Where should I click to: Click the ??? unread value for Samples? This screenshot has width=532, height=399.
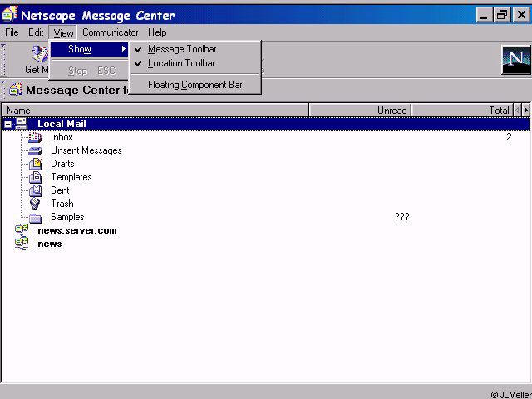click(x=401, y=217)
